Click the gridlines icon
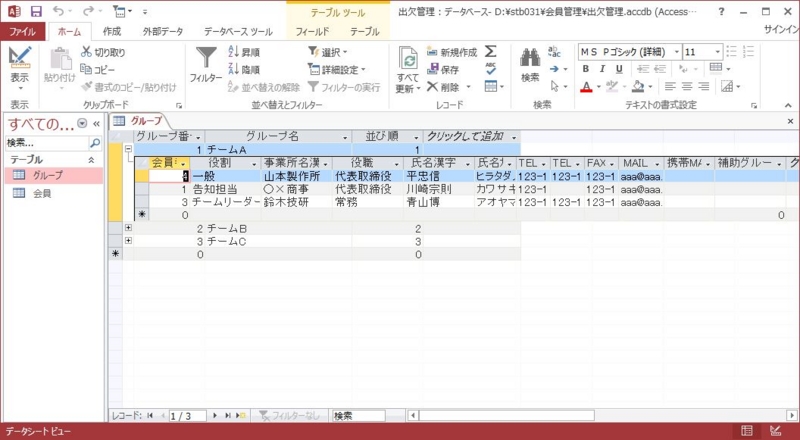 point(716,69)
